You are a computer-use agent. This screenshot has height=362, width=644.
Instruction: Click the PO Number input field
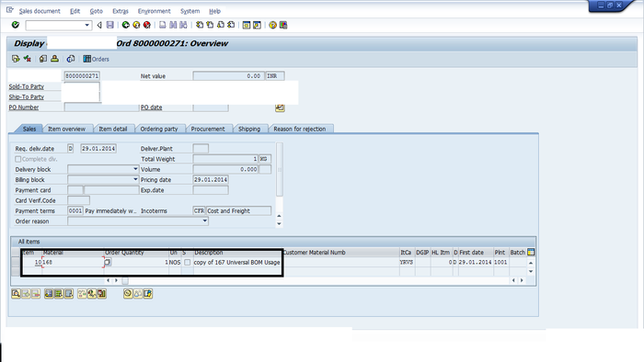click(102, 107)
